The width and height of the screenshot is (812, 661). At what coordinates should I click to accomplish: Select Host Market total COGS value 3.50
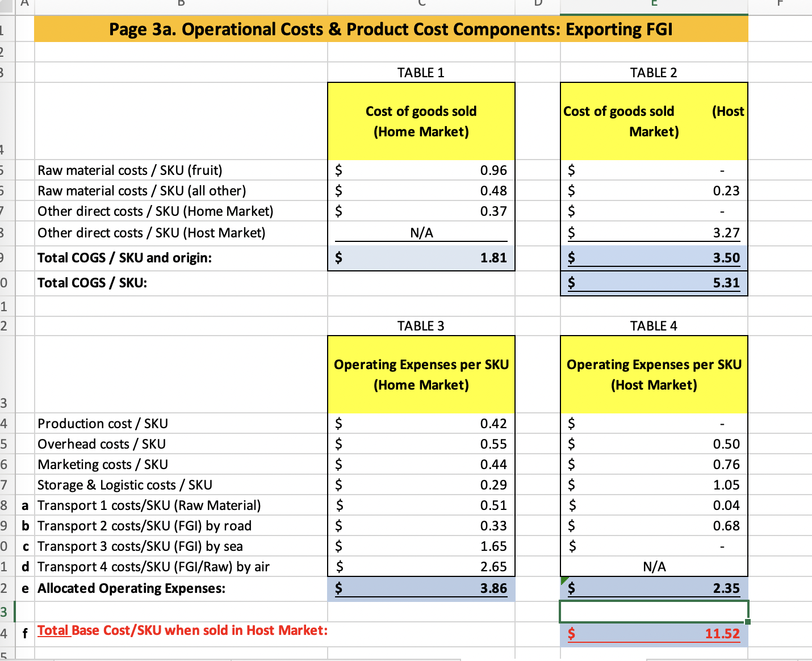pyautogui.click(x=654, y=258)
